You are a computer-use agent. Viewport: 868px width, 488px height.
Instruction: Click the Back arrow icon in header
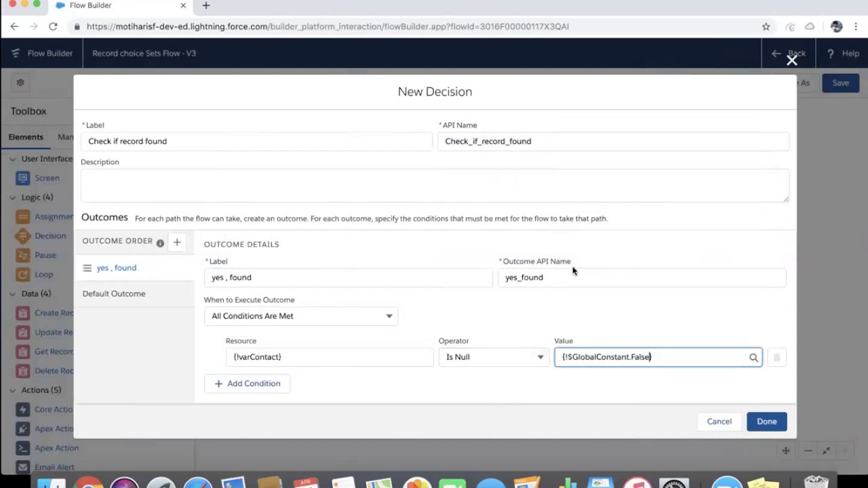click(776, 54)
